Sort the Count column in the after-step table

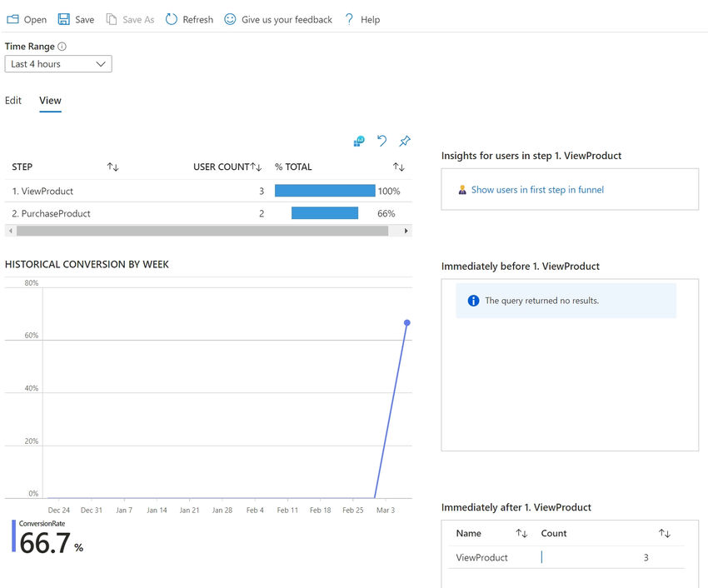[x=664, y=533]
